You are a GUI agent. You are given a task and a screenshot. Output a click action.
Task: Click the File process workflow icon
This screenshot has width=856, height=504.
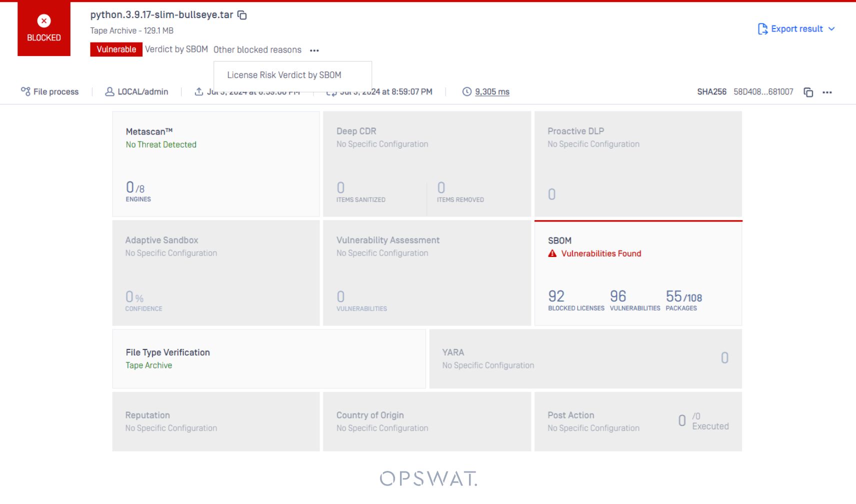click(25, 91)
